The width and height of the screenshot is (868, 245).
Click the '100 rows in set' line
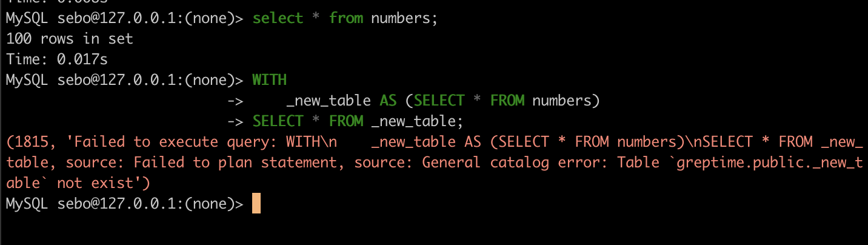tap(69, 39)
